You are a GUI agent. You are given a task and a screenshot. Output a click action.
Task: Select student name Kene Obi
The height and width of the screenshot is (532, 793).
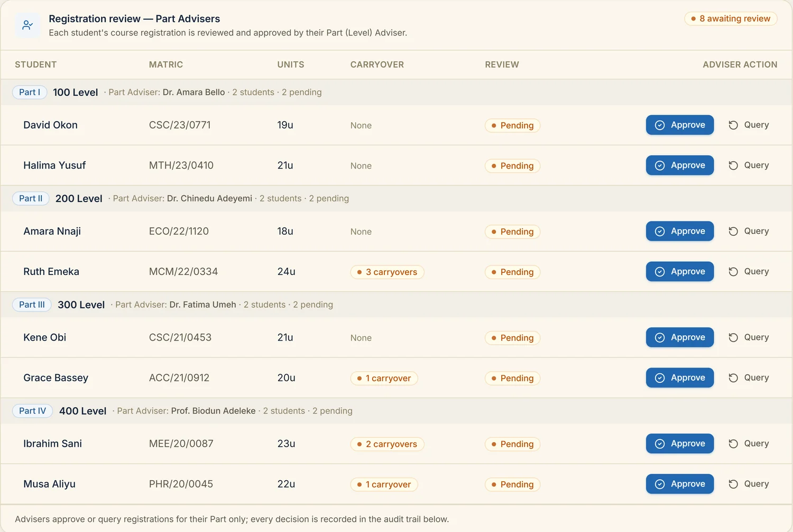pos(45,337)
